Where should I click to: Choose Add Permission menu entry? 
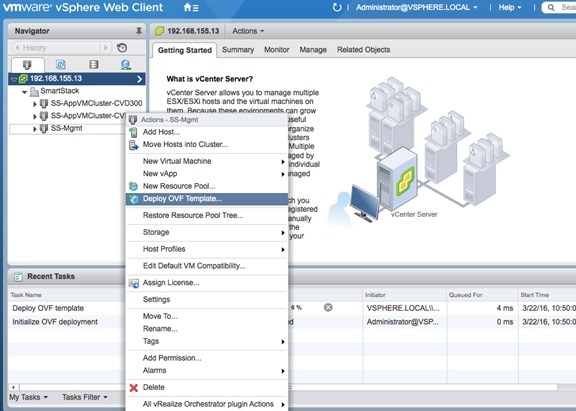click(x=207, y=358)
